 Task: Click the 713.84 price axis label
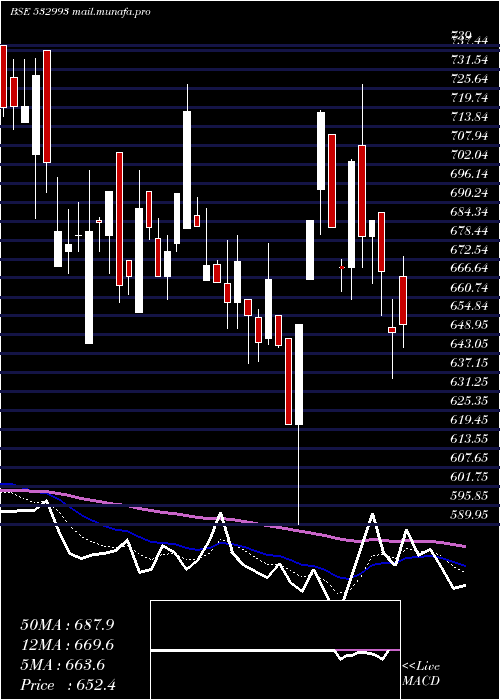[469, 117]
